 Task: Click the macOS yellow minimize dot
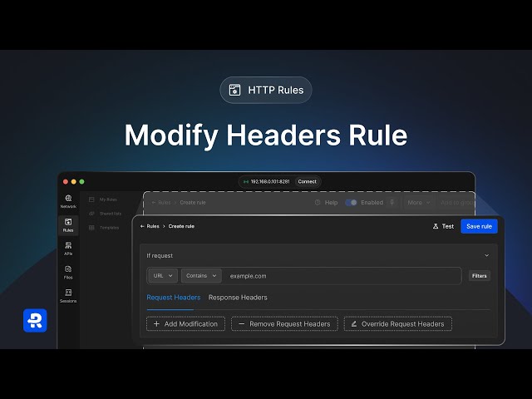coord(74,182)
